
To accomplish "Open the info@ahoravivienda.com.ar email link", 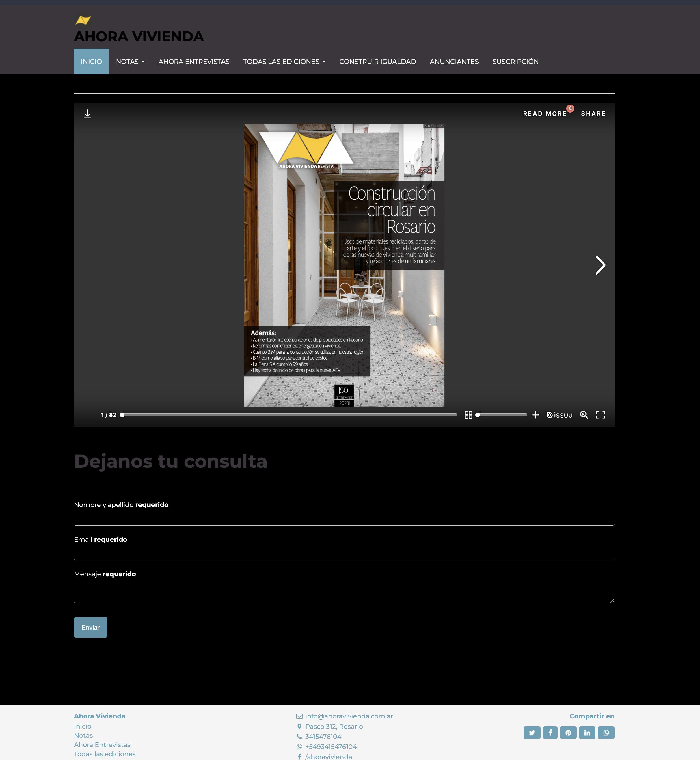I will (x=349, y=716).
